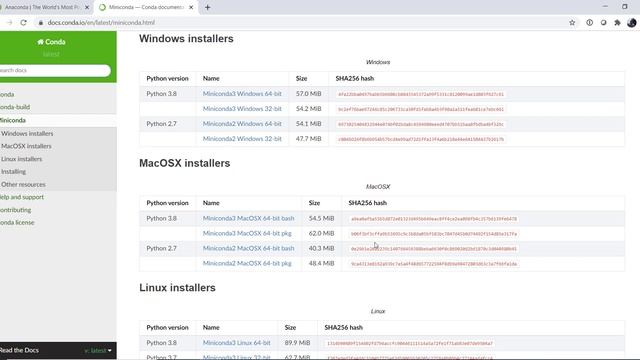Viewport: 640px width, 360px height.
Task: View site security lock info
Action: (x=40, y=23)
